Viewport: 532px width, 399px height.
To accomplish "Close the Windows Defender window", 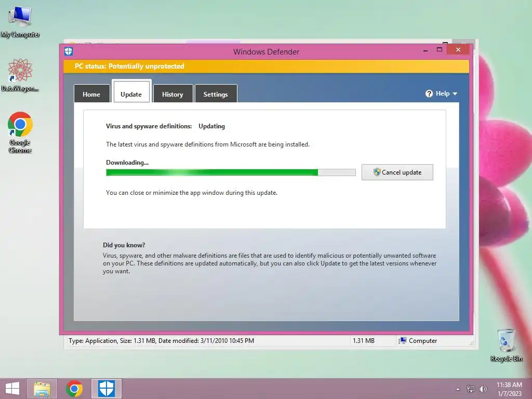I will (x=458, y=50).
